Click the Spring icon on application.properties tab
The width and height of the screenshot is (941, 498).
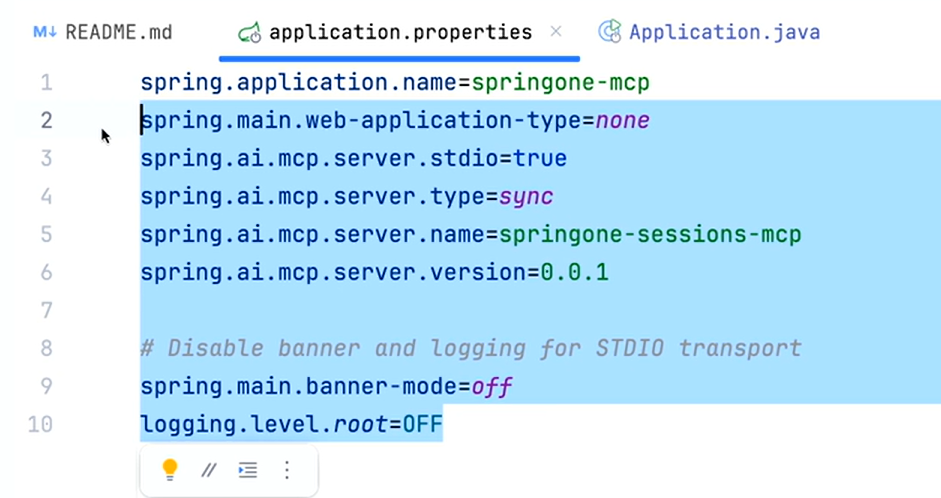click(x=250, y=33)
